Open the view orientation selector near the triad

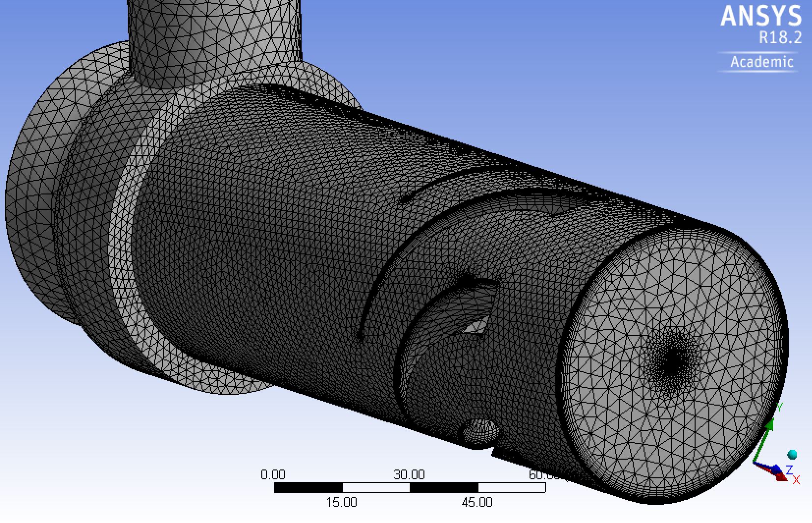(x=792, y=454)
